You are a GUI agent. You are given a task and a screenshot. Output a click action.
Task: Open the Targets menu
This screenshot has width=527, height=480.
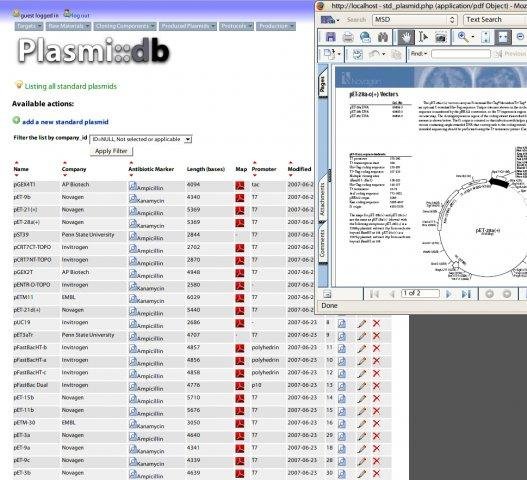click(29, 26)
